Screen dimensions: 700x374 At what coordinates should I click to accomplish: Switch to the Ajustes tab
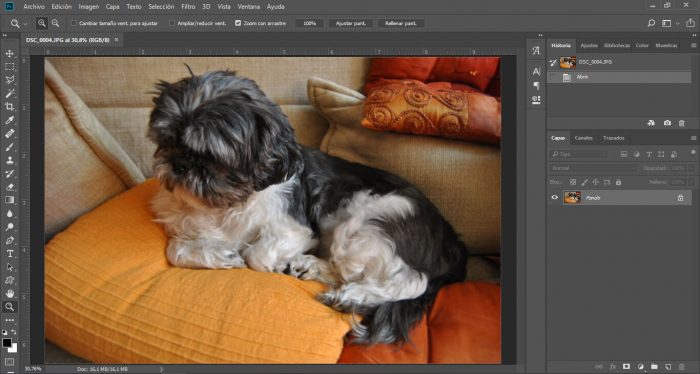(x=589, y=46)
